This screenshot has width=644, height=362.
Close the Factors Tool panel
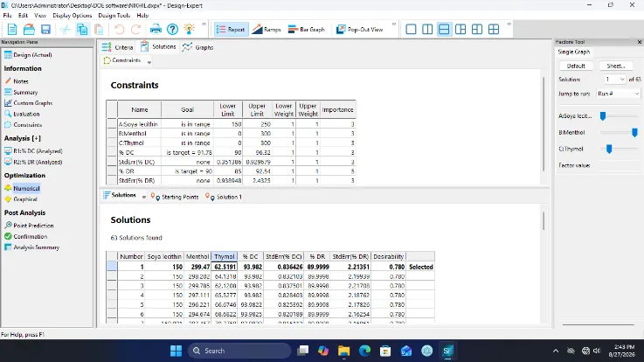pos(640,42)
